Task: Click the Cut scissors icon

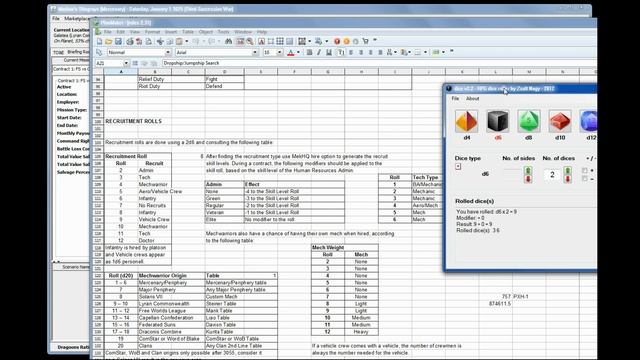Action: pyautogui.click(x=160, y=41)
